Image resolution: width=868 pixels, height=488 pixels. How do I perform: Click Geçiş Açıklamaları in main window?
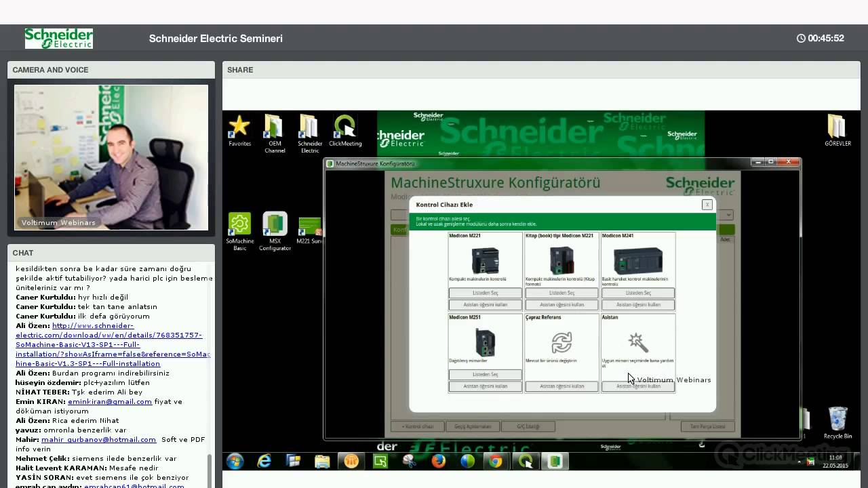pyautogui.click(x=472, y=426)
